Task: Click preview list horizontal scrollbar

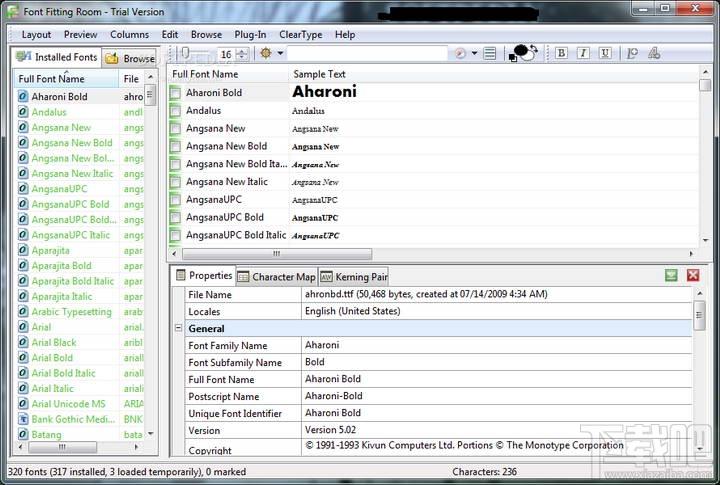Action: click(x=277, y=254)
